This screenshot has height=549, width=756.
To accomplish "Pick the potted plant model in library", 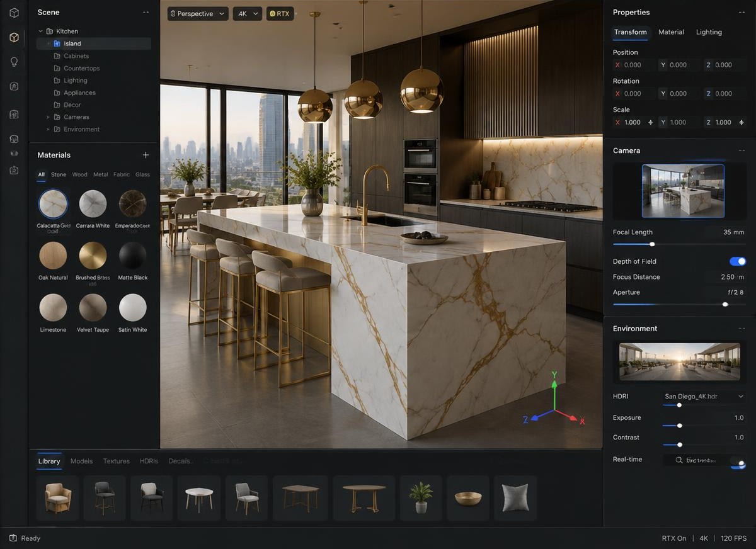I will coord(421,497).
